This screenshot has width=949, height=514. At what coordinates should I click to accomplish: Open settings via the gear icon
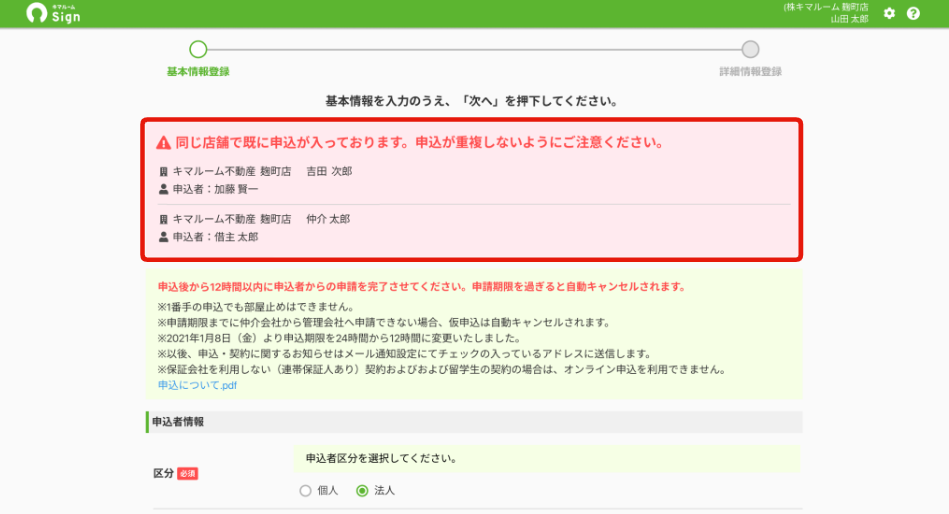pos(889,13)
